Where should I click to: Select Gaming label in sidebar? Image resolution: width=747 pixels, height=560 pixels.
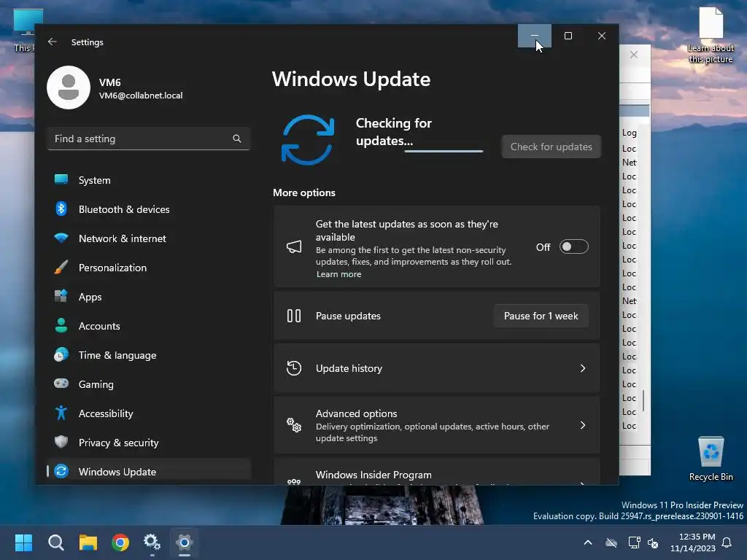click(96, 384)
